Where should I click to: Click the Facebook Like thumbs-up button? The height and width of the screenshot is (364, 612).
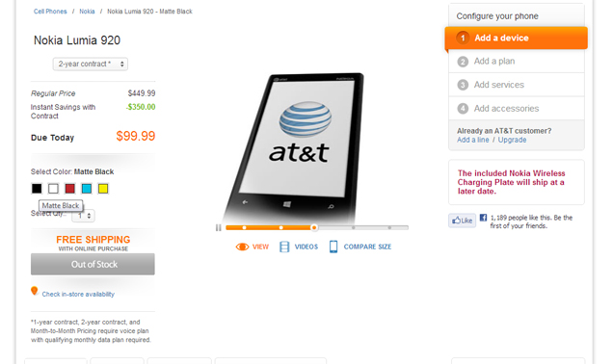pyautogui.click(x=462, y=221)
